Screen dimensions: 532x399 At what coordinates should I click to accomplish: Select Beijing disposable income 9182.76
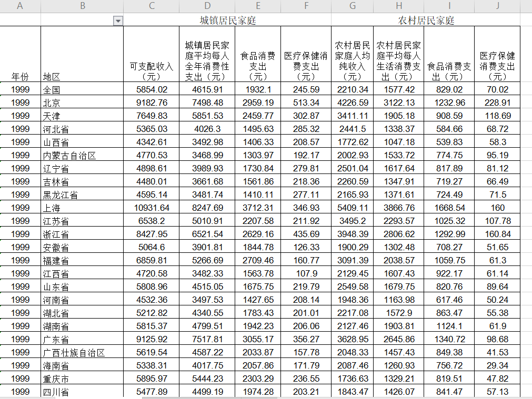coord(152,103)
